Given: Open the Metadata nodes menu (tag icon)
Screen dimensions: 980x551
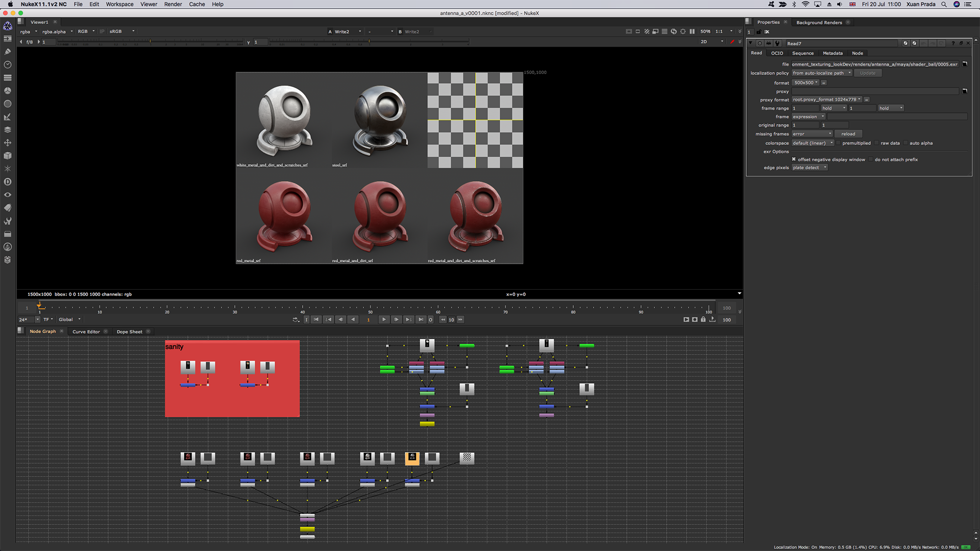Looking at the screenshot, I should tap(8, 208).
